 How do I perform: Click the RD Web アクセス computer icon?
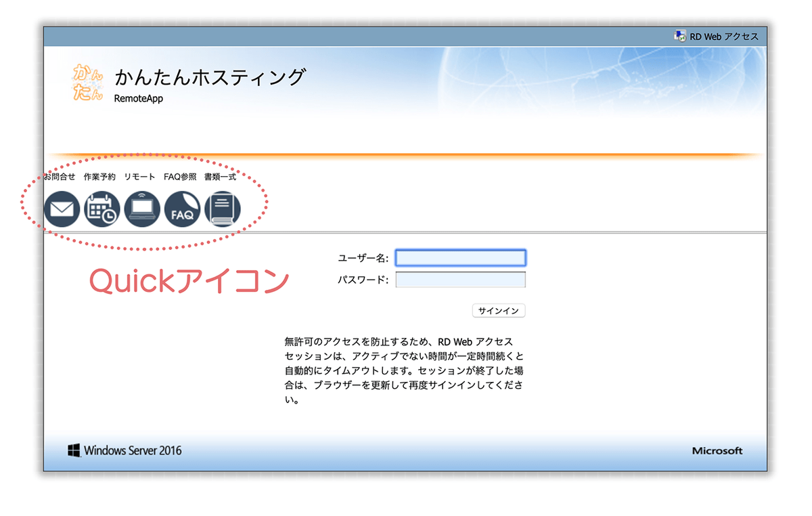tap(680, 36)
